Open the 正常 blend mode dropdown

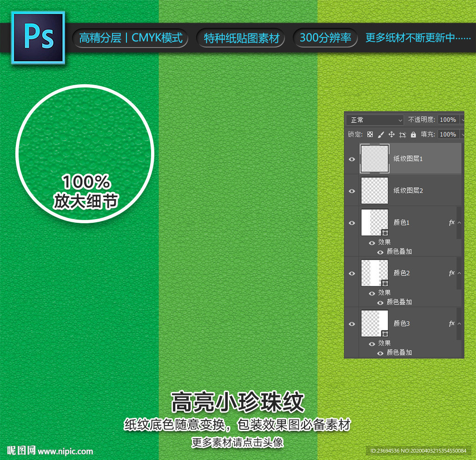[375, 120]
